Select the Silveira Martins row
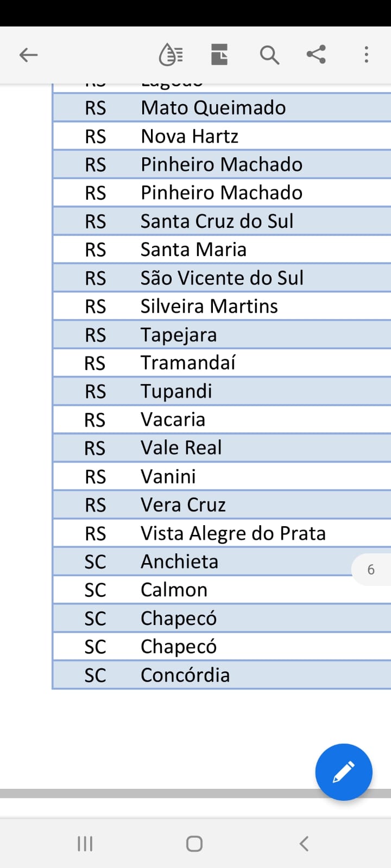Viewport: 391px width, 868px height. pyautogui.click(x=222, y=307)
